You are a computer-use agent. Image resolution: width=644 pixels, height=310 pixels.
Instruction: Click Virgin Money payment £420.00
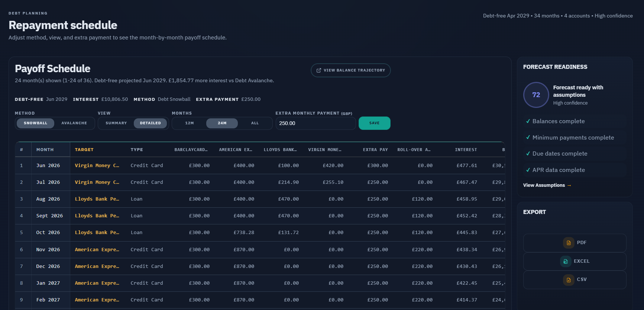[x=333, y=166]
